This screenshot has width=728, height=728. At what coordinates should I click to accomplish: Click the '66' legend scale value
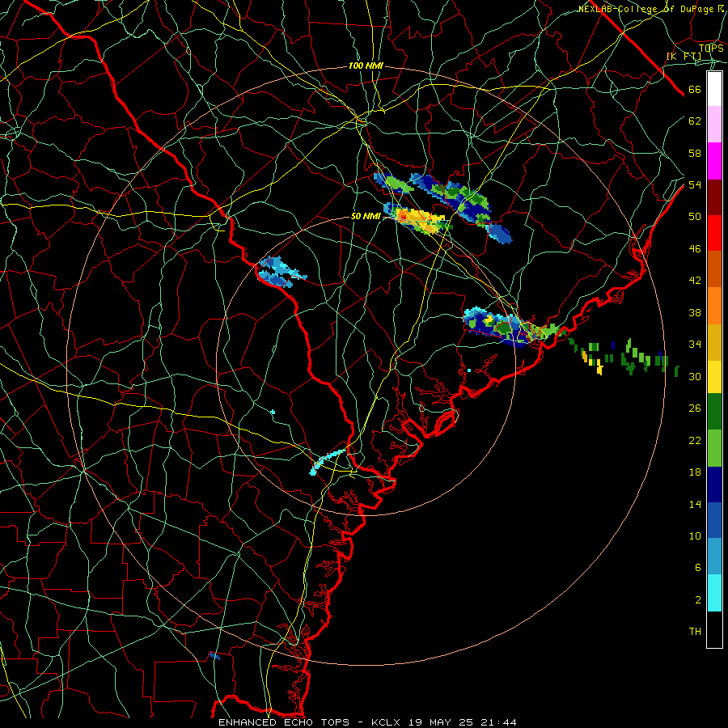pyautogui.click(x=695, y=90)
